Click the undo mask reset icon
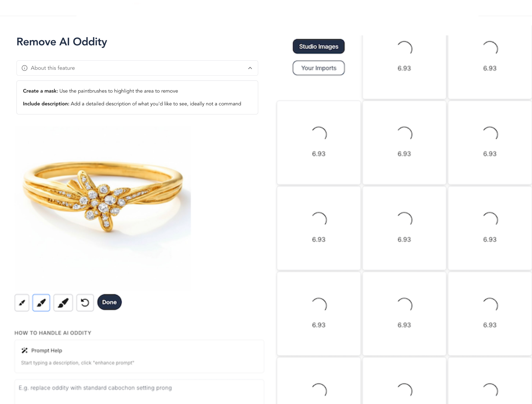Image resolution: width=532 pixels, height=404 pixels. 85,303
